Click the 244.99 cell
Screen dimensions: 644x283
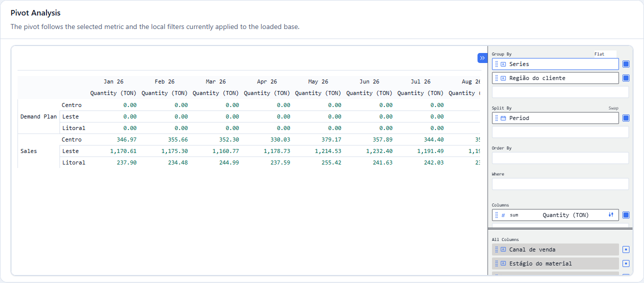228,162
